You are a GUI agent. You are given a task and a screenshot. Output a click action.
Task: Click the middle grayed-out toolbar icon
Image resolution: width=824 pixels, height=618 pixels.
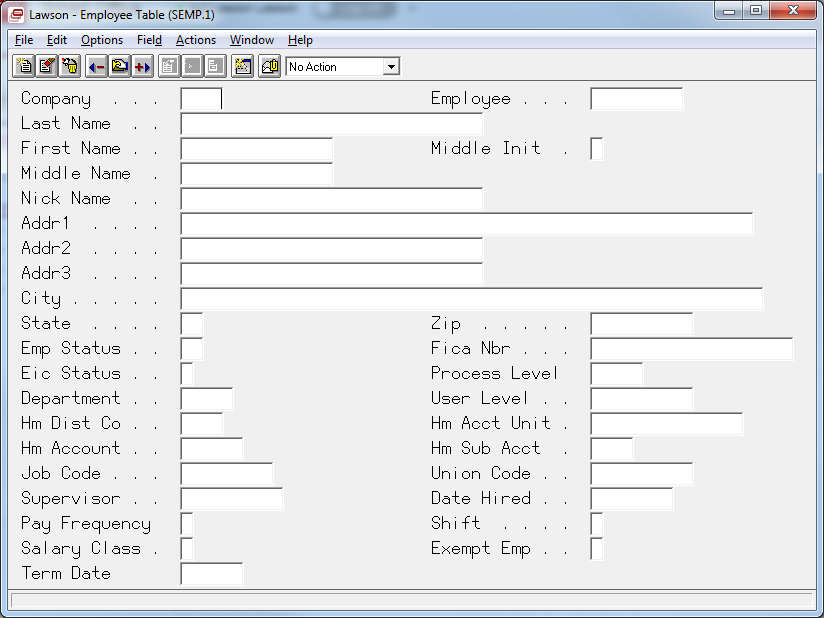(x=192, y=66)
